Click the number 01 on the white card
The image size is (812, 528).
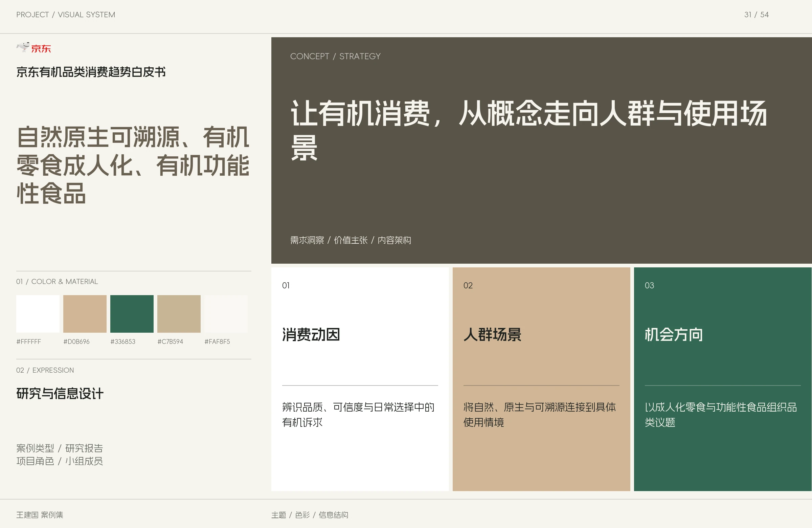pyautogui.click(x=286, y=285)
